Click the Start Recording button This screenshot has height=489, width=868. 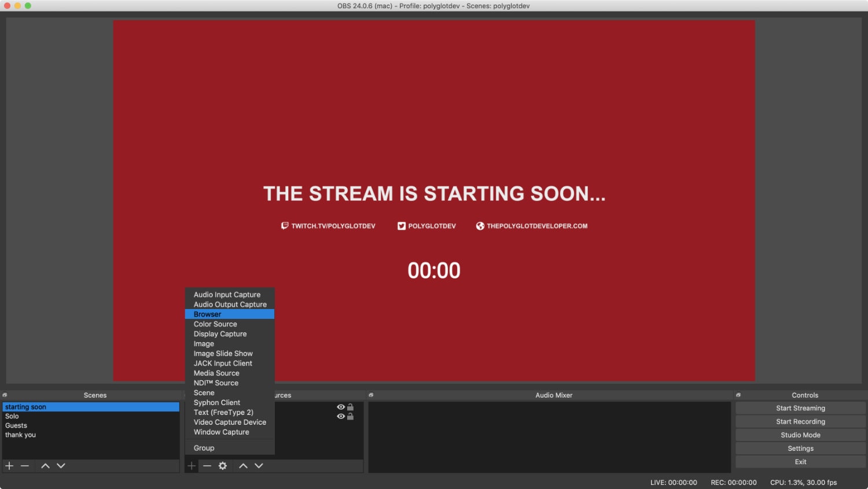click(800, 421)
